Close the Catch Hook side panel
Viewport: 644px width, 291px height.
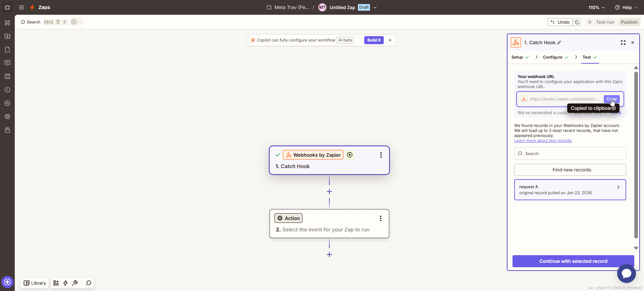[633, 43]
